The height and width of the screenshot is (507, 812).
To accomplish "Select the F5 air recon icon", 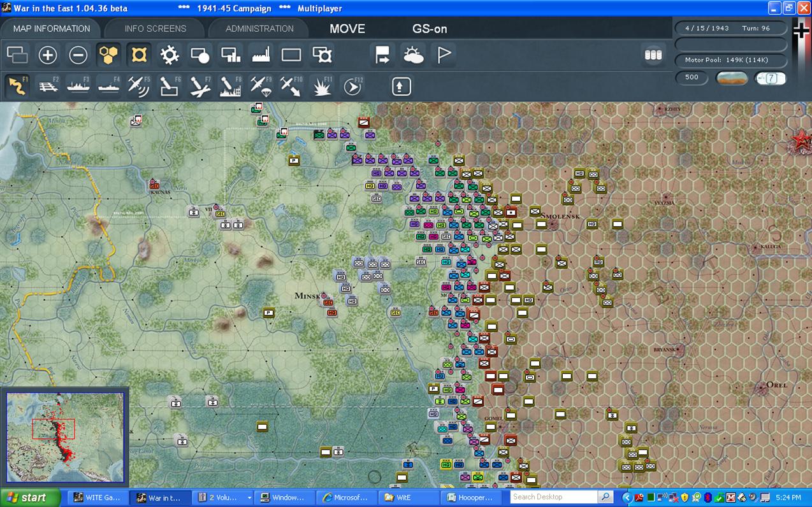I will coord(139,86).
